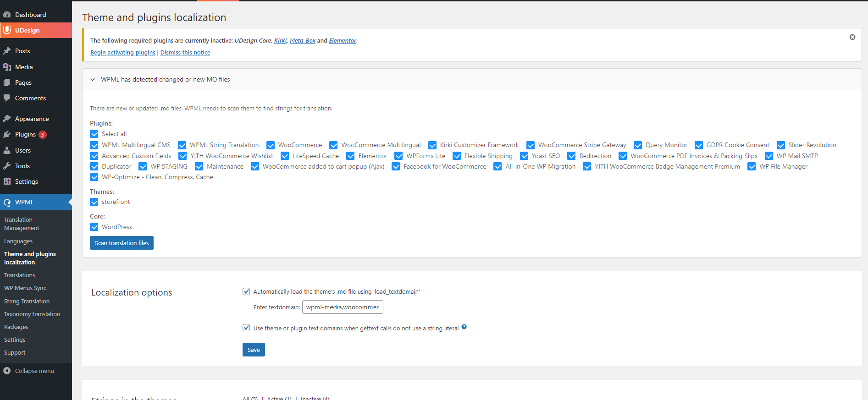Click Scan translation files button
Screen dimensions: 868x400
(x=122, y=243)
